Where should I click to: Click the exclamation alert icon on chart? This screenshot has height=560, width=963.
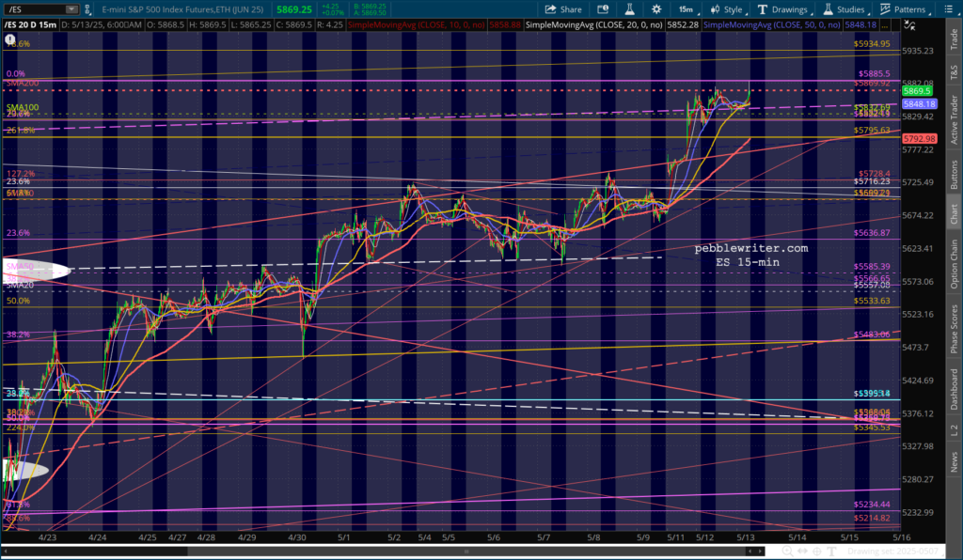click(10, 41)
